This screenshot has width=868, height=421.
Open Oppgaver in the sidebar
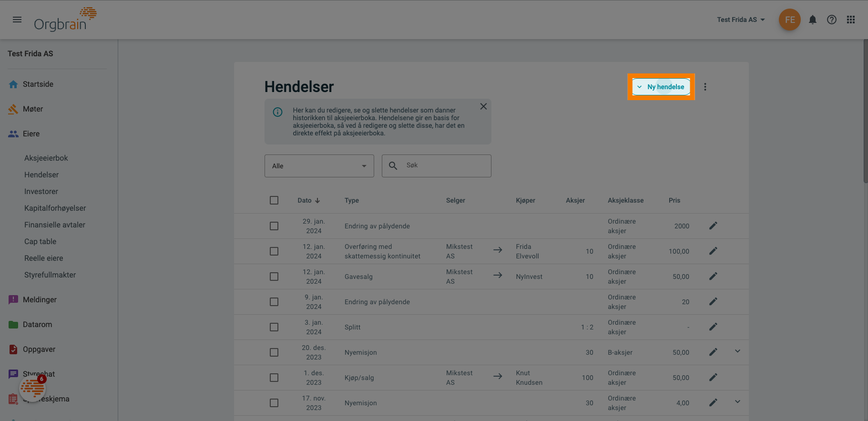(39, 349)
